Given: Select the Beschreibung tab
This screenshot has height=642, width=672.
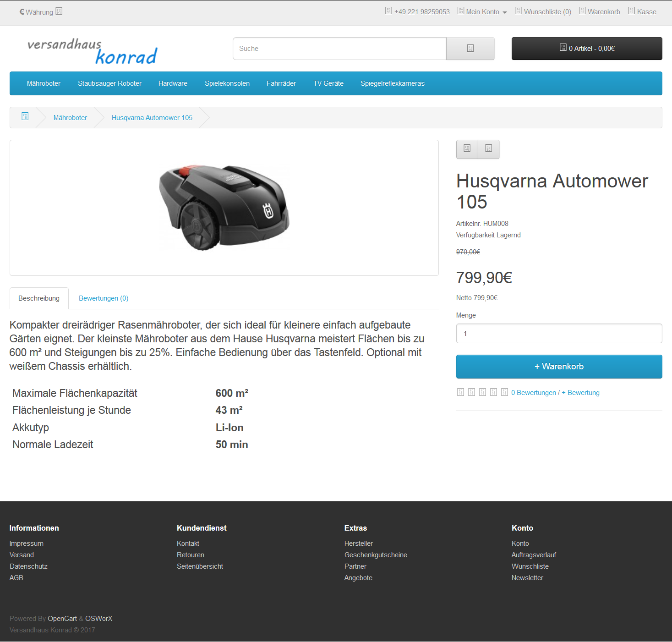Looking at the screenshot, I should coord(39,298).
